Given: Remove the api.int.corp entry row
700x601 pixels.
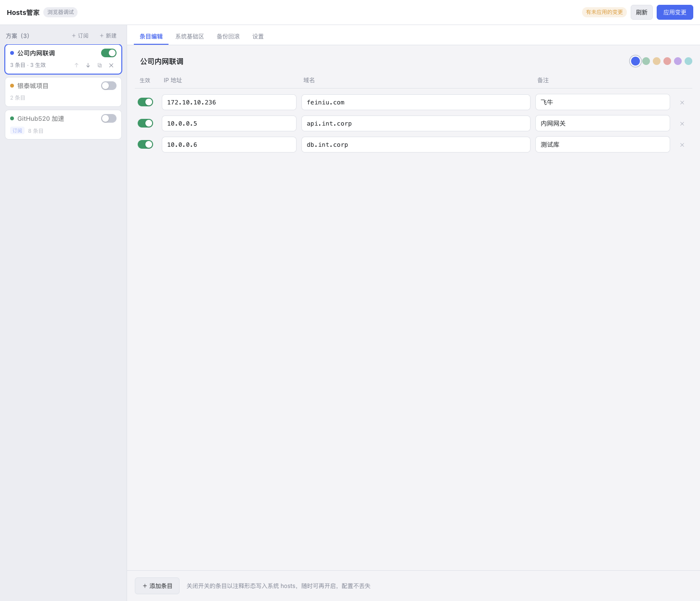Looking at the screenshot, I should tap(682, 124).
